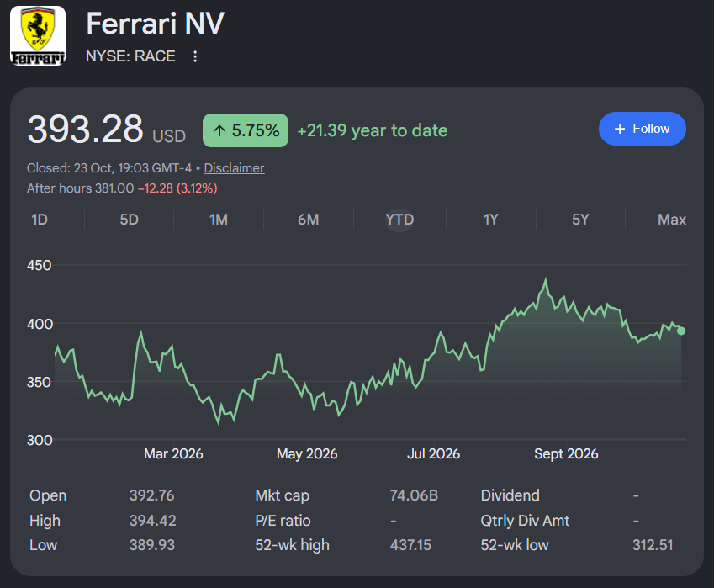The height and width of the screenshot is (588, 714).
Task: Click the Dividend label
Action: click(510, 495)
